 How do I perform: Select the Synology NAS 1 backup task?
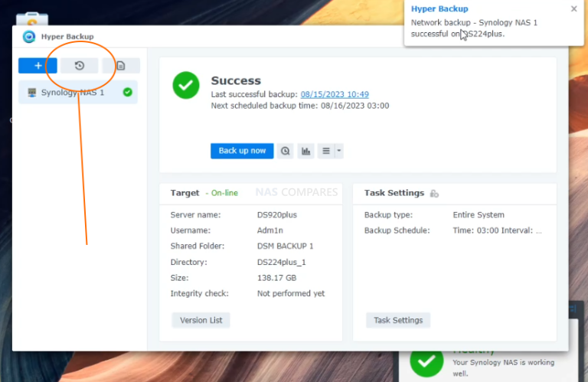click(73, 93)
